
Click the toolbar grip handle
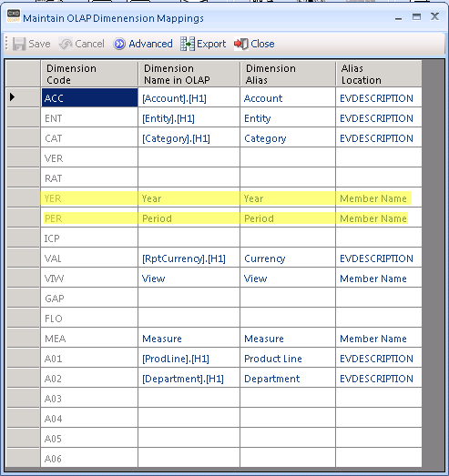pyautogui.click(x=6, y=44)
